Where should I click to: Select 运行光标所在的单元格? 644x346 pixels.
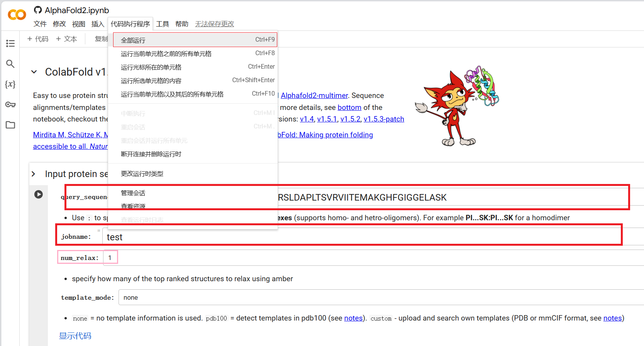(193, 67)
